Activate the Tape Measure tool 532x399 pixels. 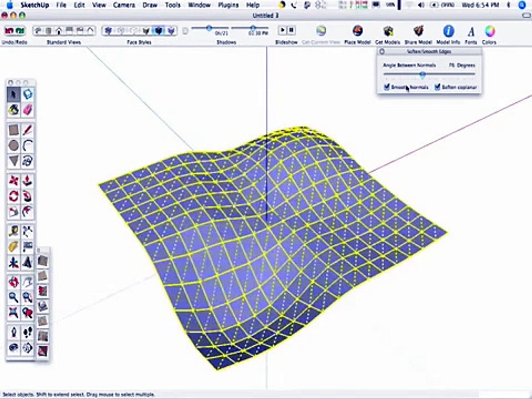click(14, 232)
